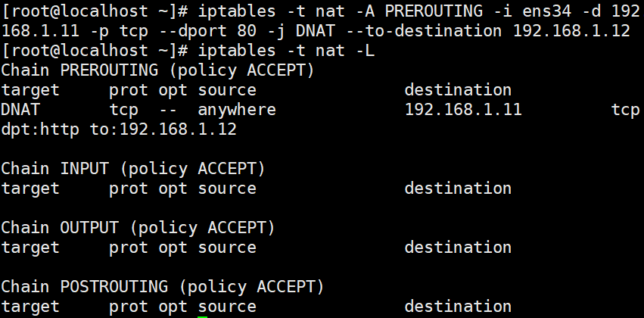Screen dimensions: 644x318
Task: Click 'anywhere' in the source column
Action: (237, 110)
